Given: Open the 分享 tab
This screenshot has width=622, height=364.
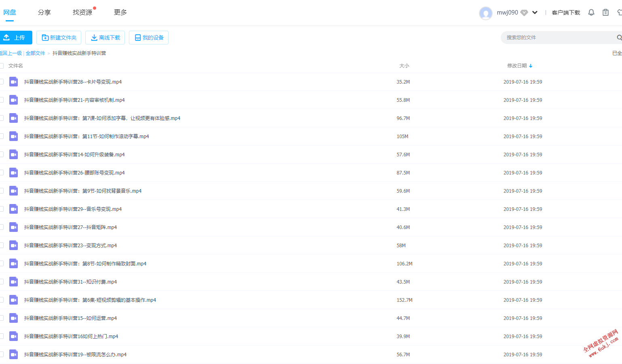Looking at the screenshot, I should coord(44,13).
